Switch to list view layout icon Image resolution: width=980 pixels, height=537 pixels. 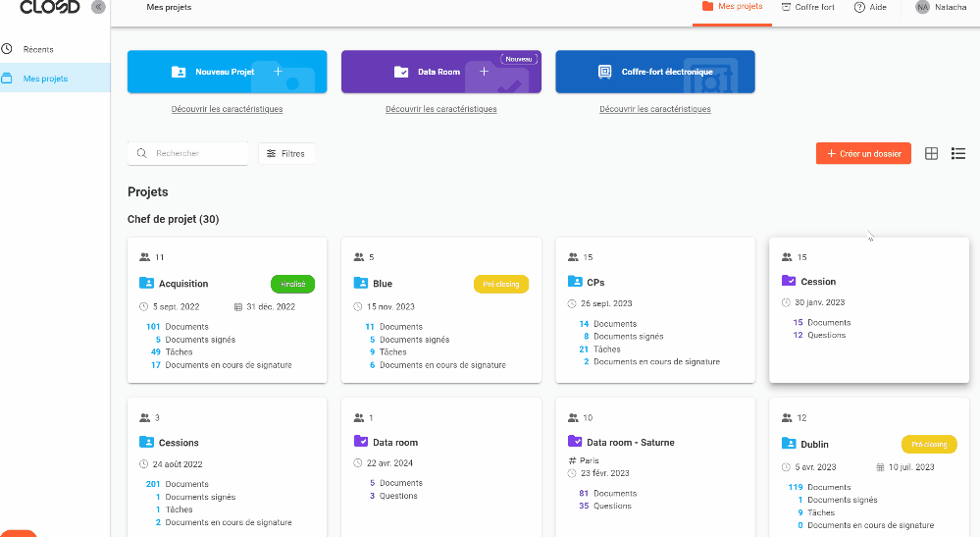point(958,153)
